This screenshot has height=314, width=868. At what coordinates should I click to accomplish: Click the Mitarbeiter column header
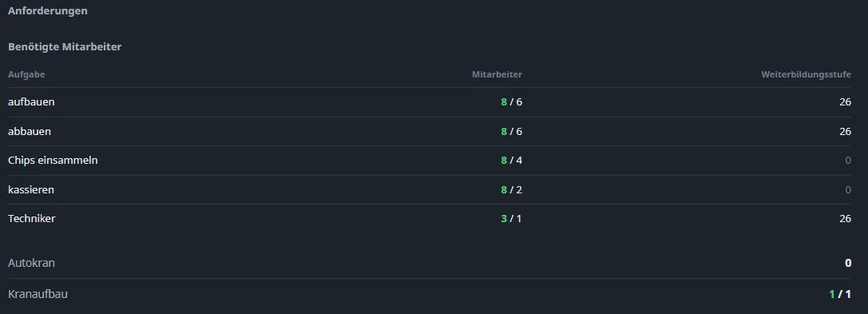coord(497,74)
